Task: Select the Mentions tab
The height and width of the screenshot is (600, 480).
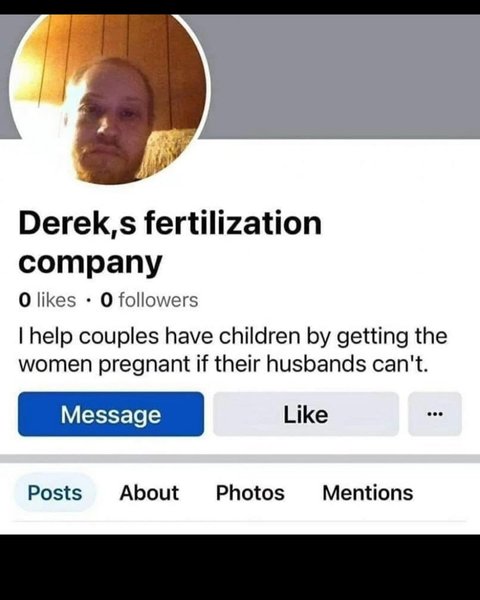Action: (368, 492)
